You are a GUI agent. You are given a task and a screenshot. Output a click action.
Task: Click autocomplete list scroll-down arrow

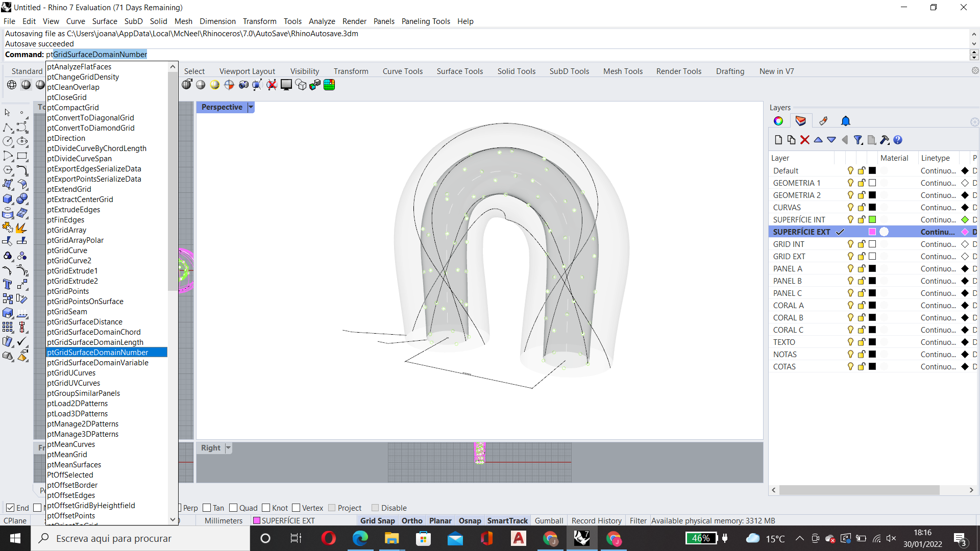(x=173, y=519)
